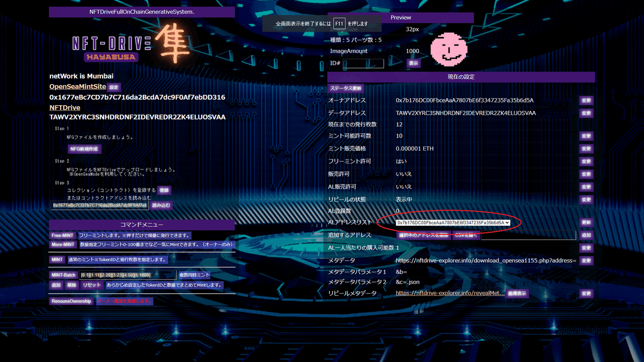Click 変更 for 販売許可 row
The image size is (644, 362).
click(586, 174)
